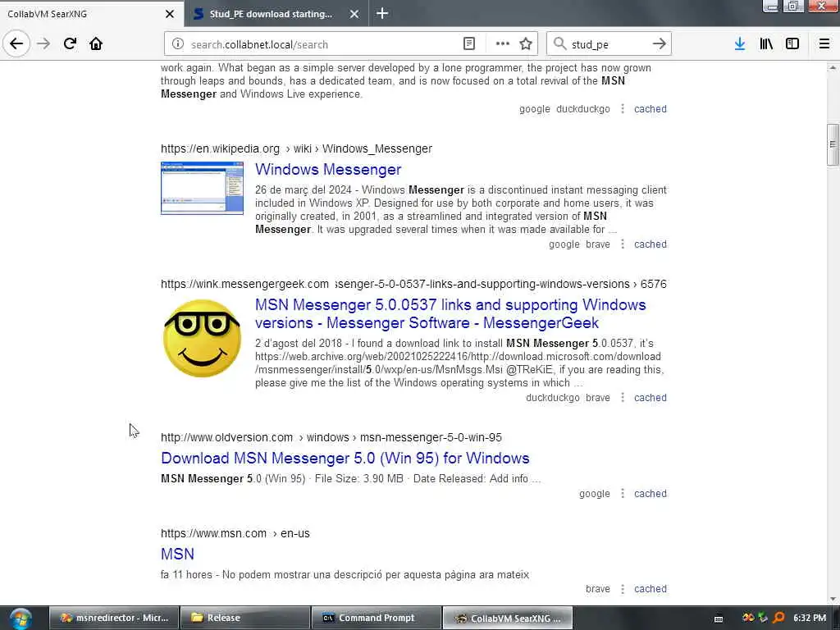Go back to the previous page

[x=16, y=44]
